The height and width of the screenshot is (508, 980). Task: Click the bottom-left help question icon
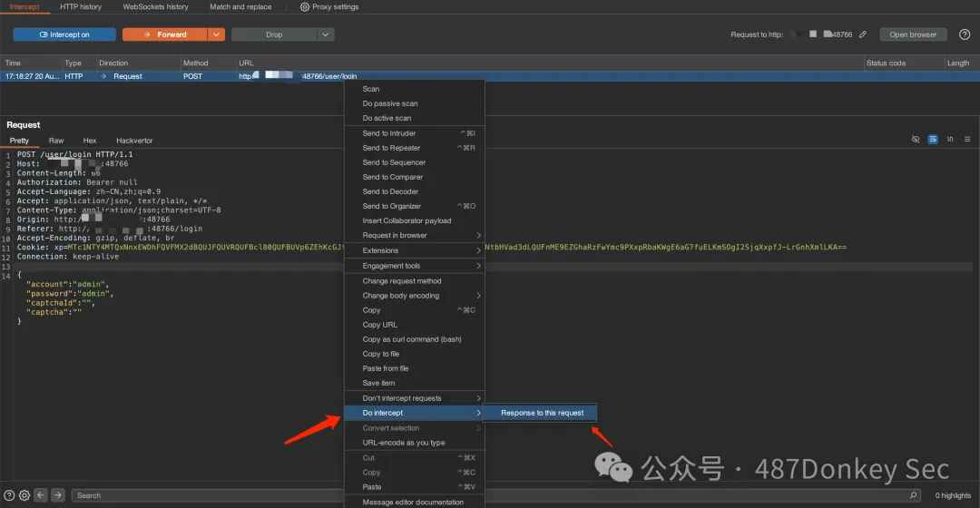pos(10,495)
